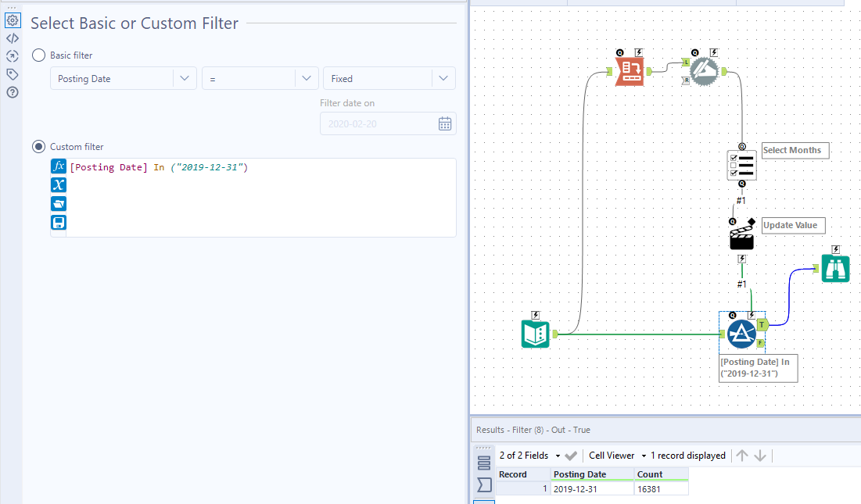The image size is (861, 504).
Task: Toggle the field display checkmark in the Results toolbar
Action: coord(570,455)
